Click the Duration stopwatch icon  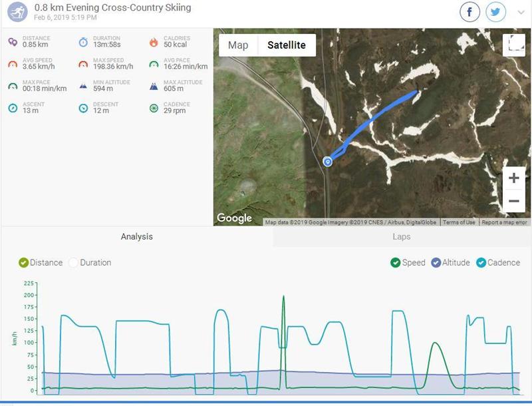83,42
